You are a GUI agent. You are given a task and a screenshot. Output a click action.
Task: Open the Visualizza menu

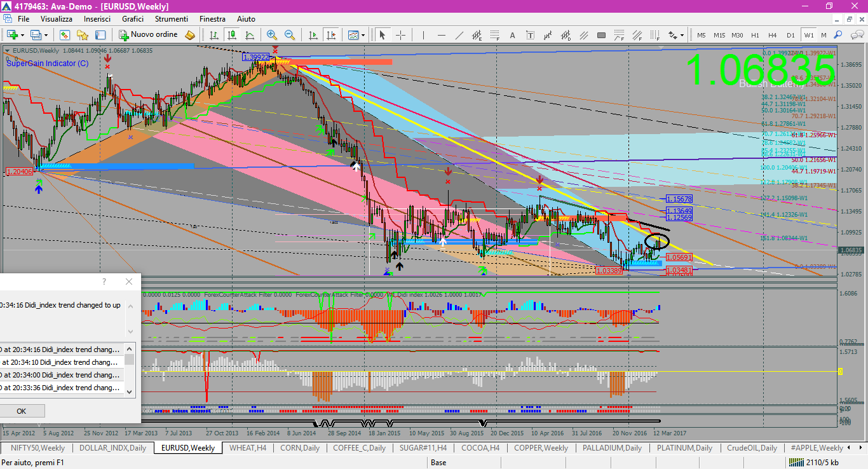tap(57, 19)
